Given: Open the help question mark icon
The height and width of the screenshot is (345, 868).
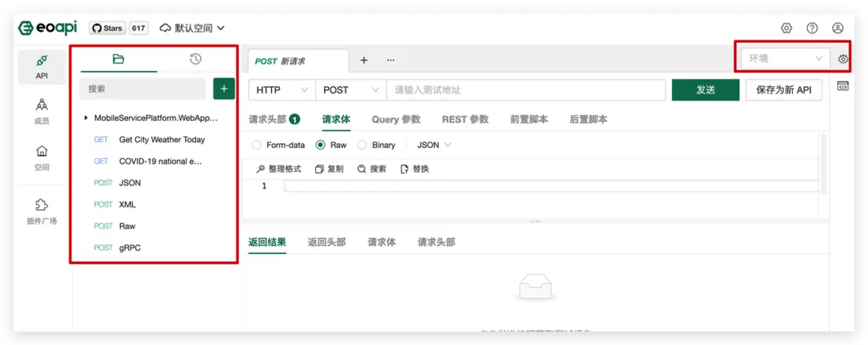Looking at the screenshot, I should (812, 28).
